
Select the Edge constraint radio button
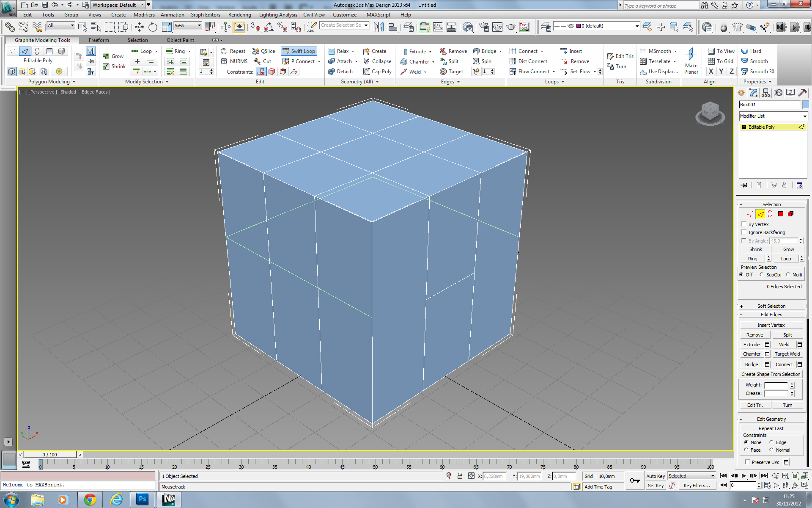click(771, 442)
